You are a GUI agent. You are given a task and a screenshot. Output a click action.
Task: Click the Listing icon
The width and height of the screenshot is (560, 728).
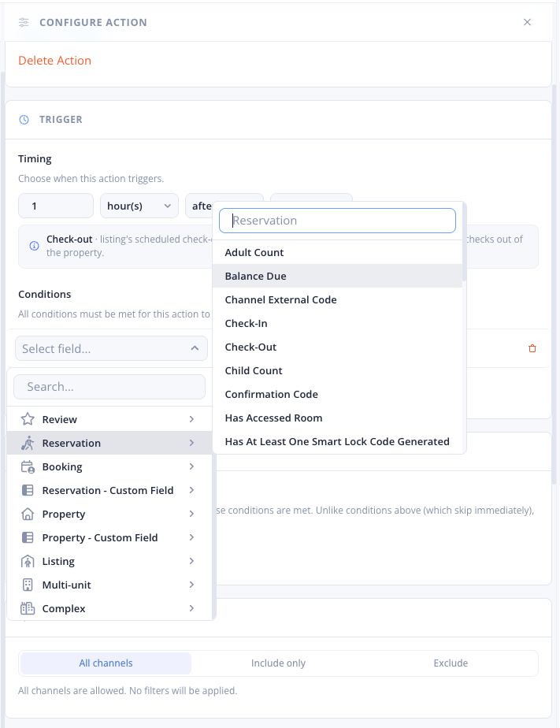click(28, 561)
